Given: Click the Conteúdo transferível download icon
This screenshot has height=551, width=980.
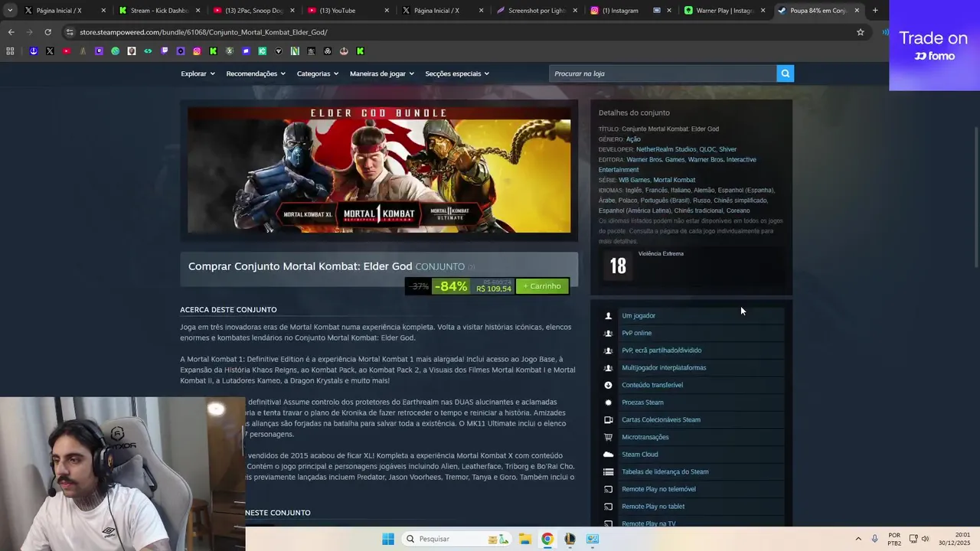Looking at the screenshot, I should (x=609, y=385).
